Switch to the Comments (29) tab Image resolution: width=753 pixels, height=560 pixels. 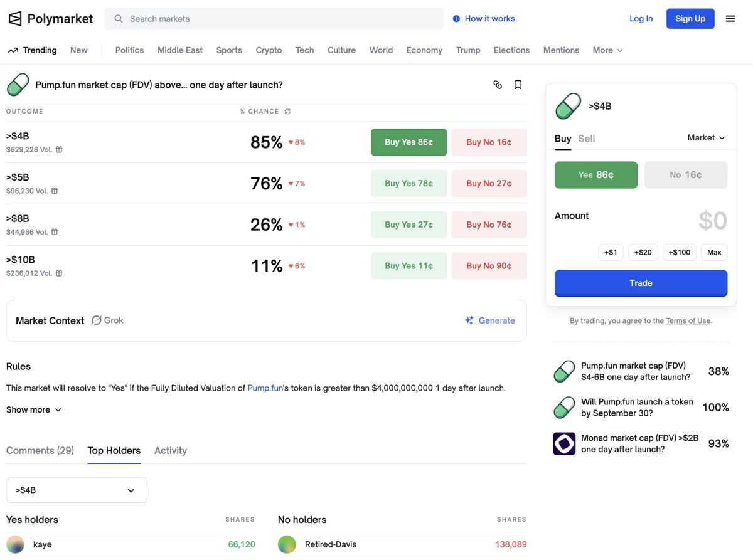coord(40,450)
